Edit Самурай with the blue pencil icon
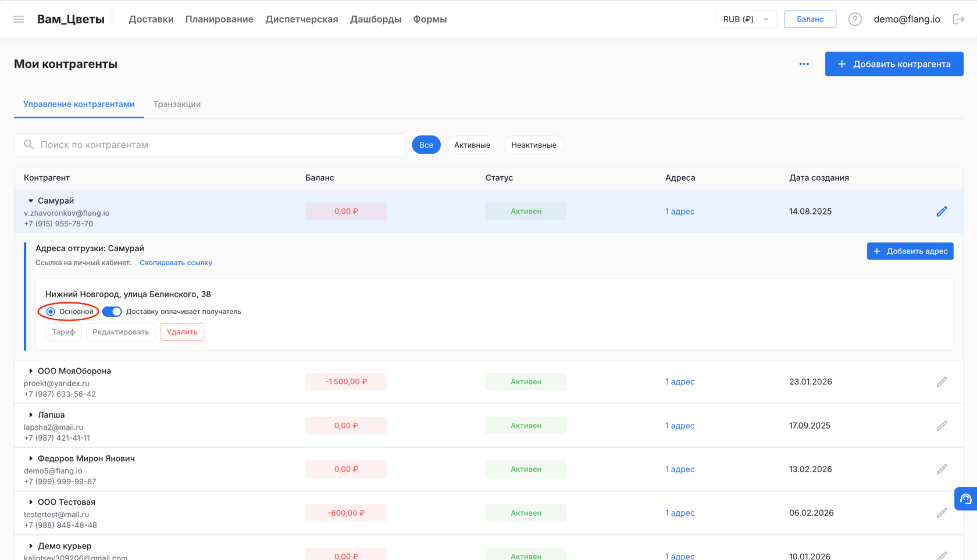 coord(942,212)
